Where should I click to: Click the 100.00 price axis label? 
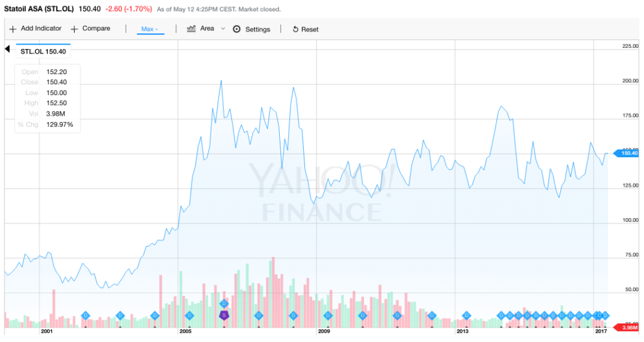coord(630,220)
